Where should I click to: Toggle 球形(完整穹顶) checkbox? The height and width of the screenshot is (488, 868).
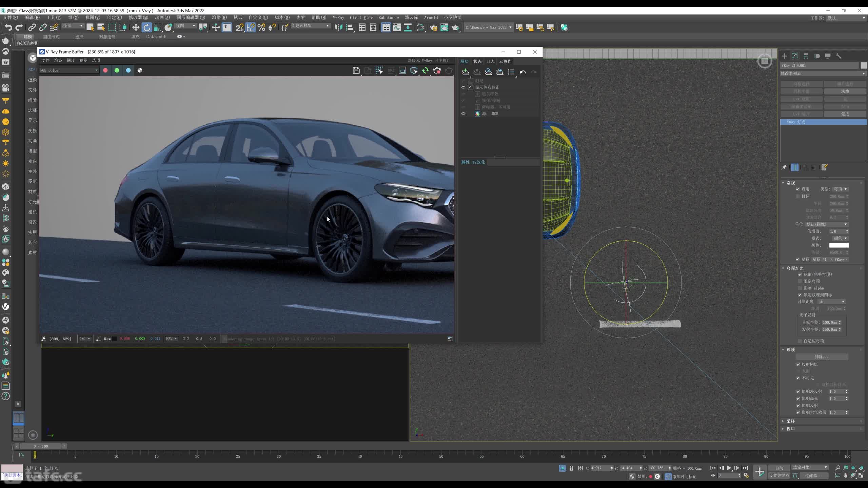800,274
